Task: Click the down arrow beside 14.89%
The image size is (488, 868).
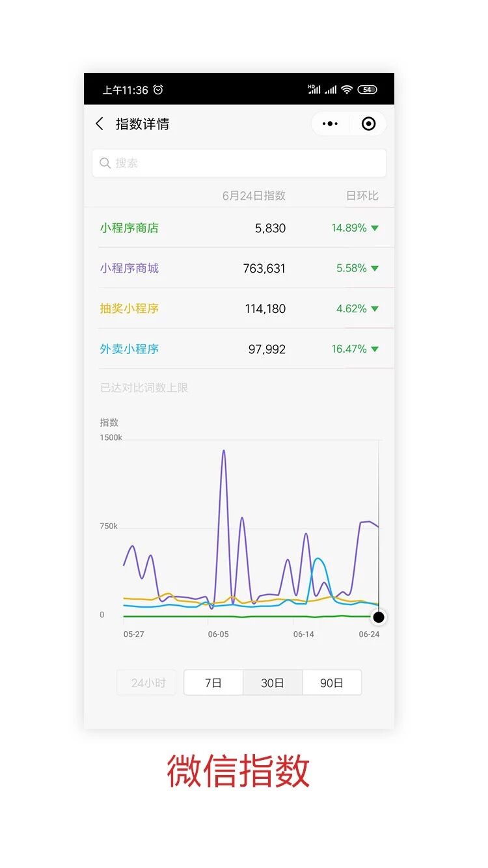Action: point(375,228)
